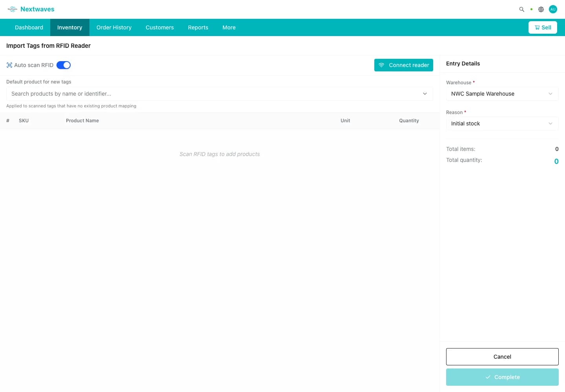Click the Complete button

[502, 377]
